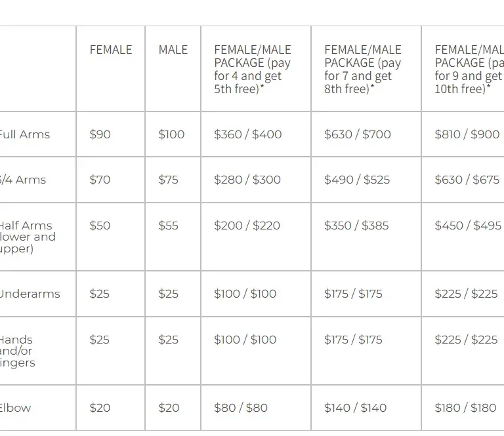Select the $75 male price cell
Image resolution: width=504 pixels, height=436 pixels.
(x=168, y=180)
